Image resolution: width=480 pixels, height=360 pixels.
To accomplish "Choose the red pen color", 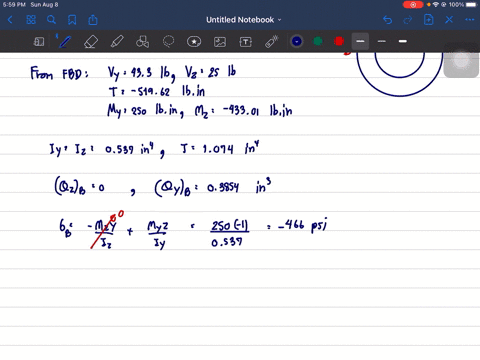I will coord(339,41).
